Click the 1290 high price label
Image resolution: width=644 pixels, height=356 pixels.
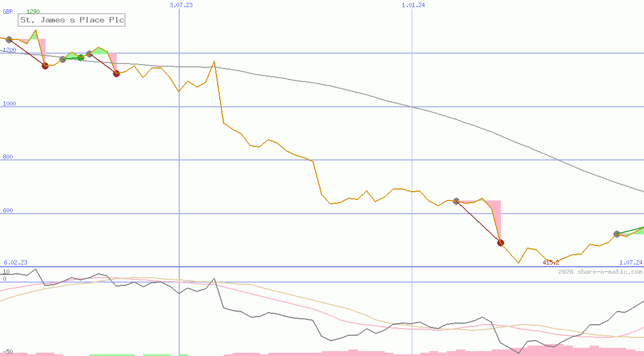pos(33,11)
